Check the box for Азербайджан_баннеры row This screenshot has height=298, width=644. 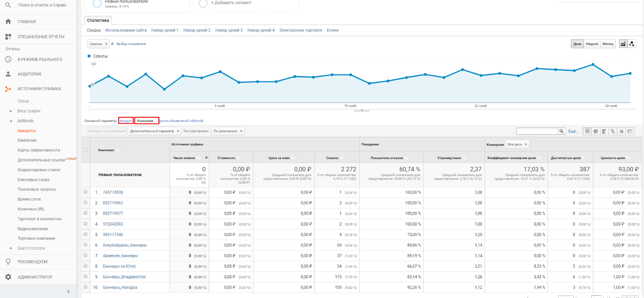click(x=85, y=244)
